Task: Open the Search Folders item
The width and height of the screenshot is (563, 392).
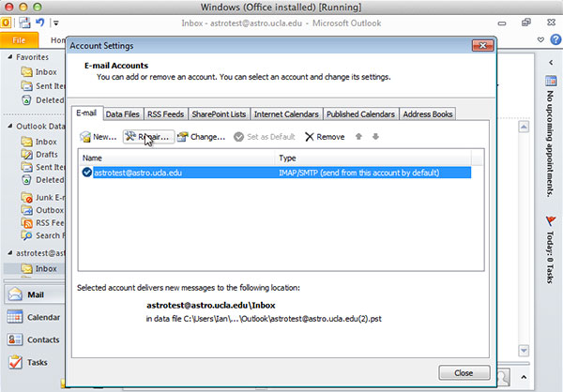Action: click(x=42, y=235)
